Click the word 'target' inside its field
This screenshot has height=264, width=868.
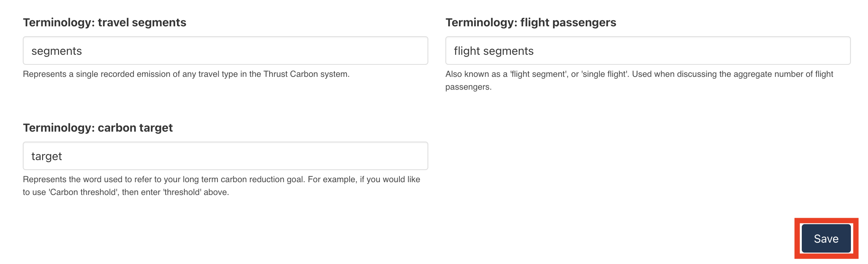[47, 156]
